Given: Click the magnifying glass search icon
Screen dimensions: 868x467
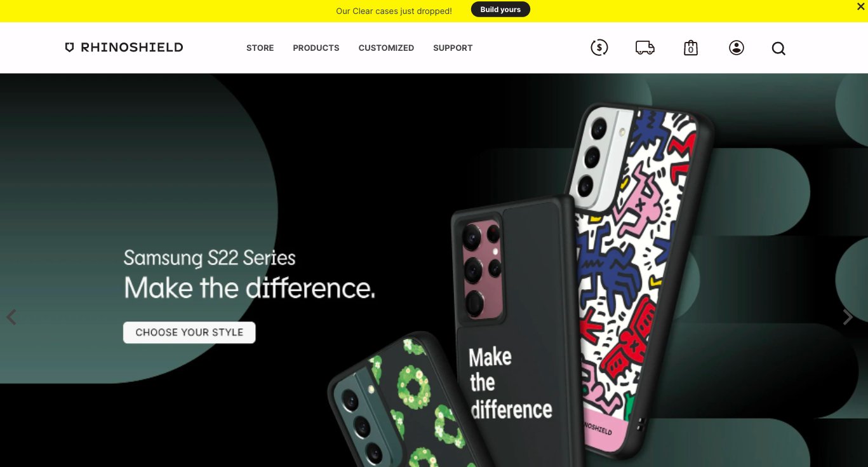Looking at the screenshot, I should click(x=778, y=48).
